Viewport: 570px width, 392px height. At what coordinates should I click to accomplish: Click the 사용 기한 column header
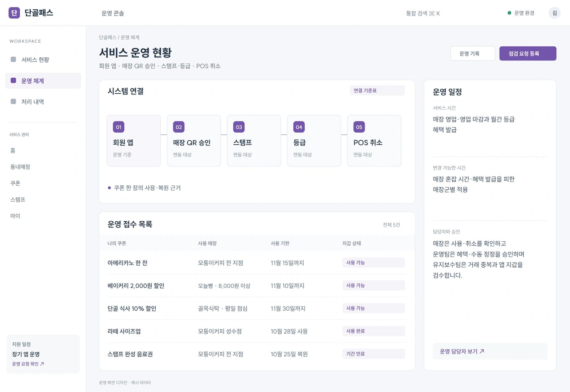pyautogui.click(x=280, y=243)
